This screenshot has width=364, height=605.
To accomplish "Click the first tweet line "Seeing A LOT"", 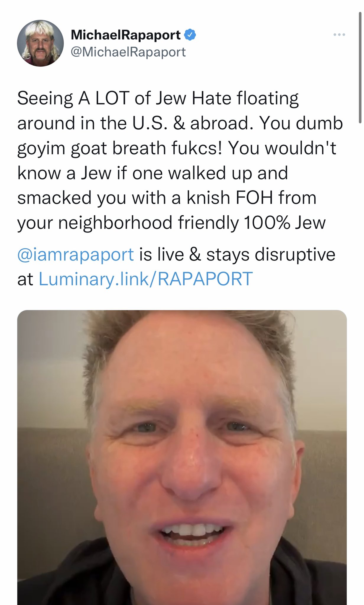I will click(73, 98).
